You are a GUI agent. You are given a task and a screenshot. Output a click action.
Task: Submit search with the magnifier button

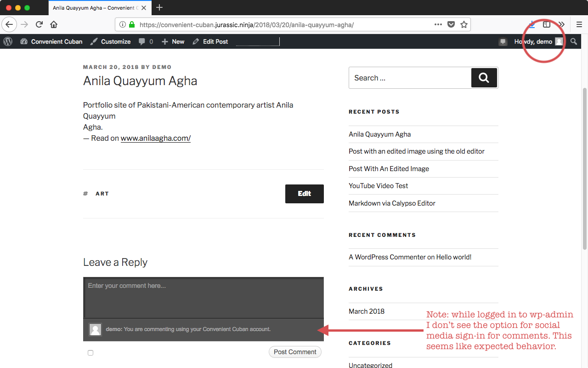[x=484, y=78]
